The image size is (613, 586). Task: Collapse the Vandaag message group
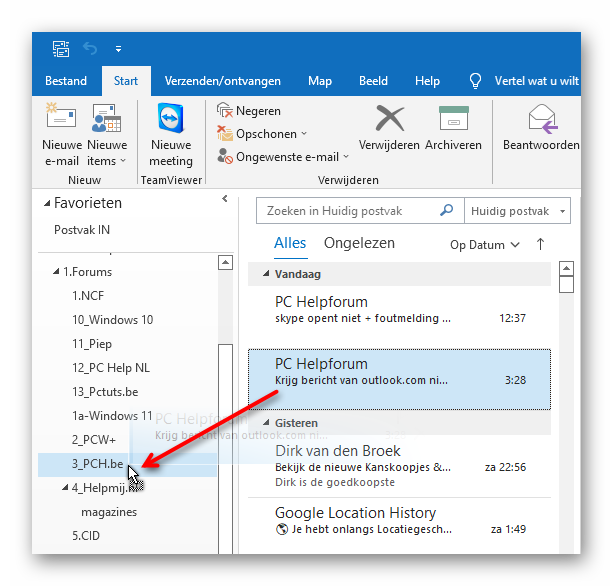266,274
